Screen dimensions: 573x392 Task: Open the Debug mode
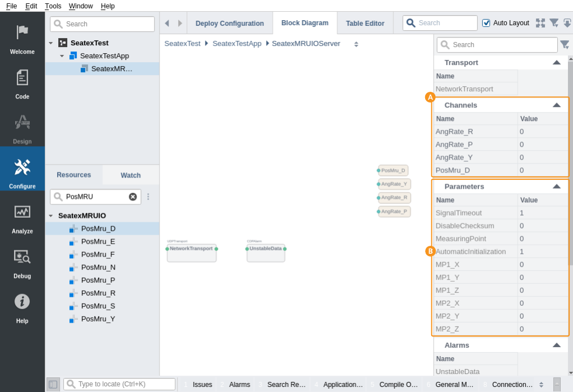pyautogui.click(x=22, y=262)
